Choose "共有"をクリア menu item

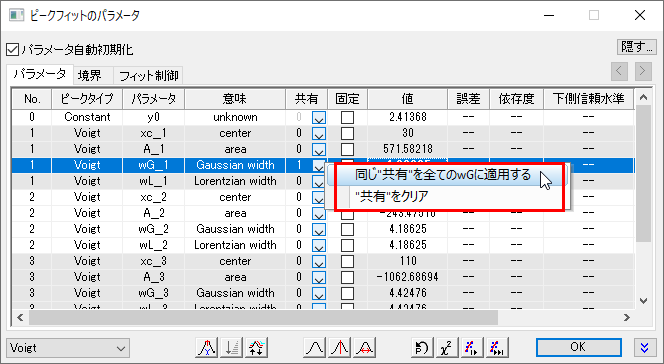pos(448,196)
